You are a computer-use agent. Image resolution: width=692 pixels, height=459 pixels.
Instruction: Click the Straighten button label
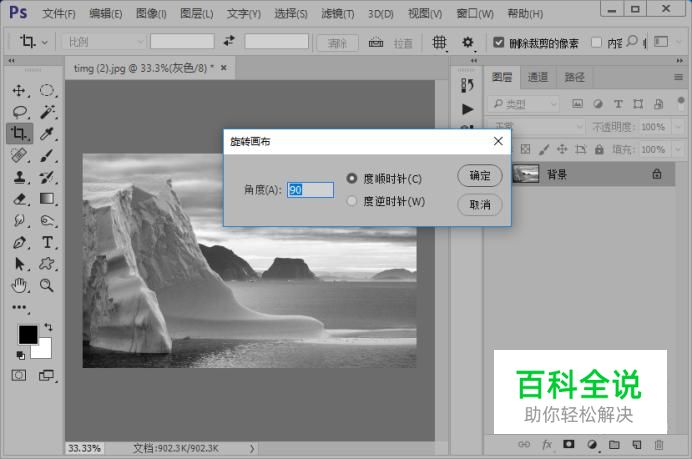point(403,43)
